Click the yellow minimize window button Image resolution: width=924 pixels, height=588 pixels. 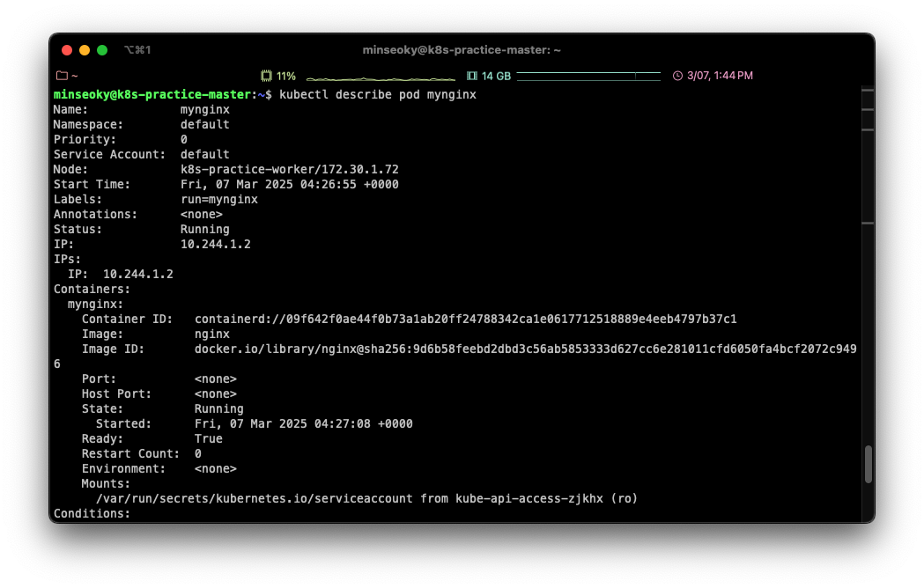coord(85,50)
